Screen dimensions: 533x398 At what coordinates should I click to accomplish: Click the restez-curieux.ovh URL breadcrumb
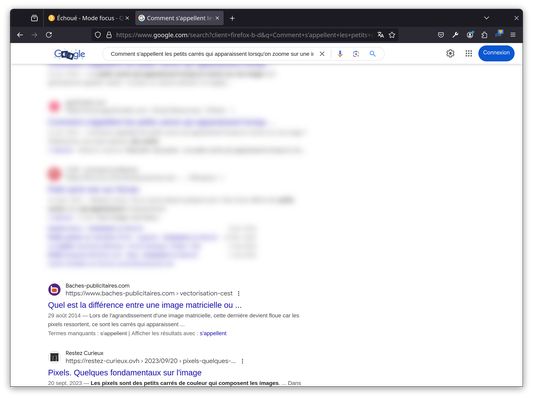point(151,361)
